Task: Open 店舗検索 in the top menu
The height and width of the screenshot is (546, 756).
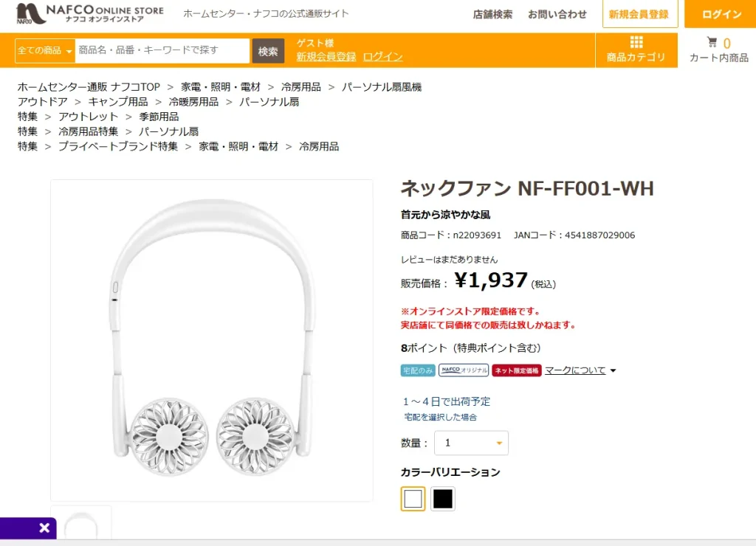Action: click(492, 15)
